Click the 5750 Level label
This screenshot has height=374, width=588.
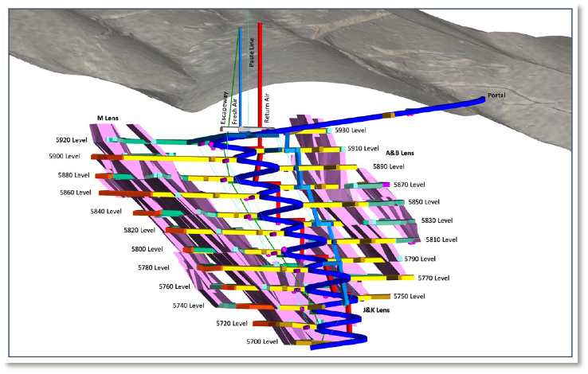pos(409,296)
